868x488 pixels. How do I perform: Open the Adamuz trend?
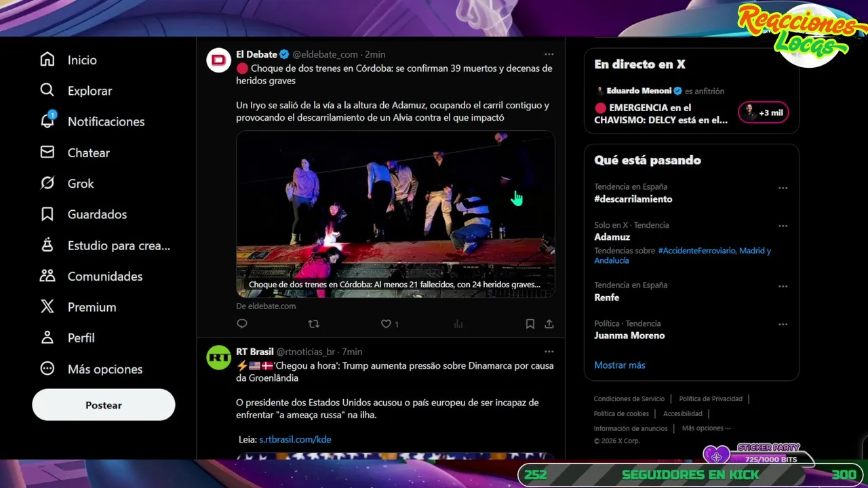(x=612, y=237)
